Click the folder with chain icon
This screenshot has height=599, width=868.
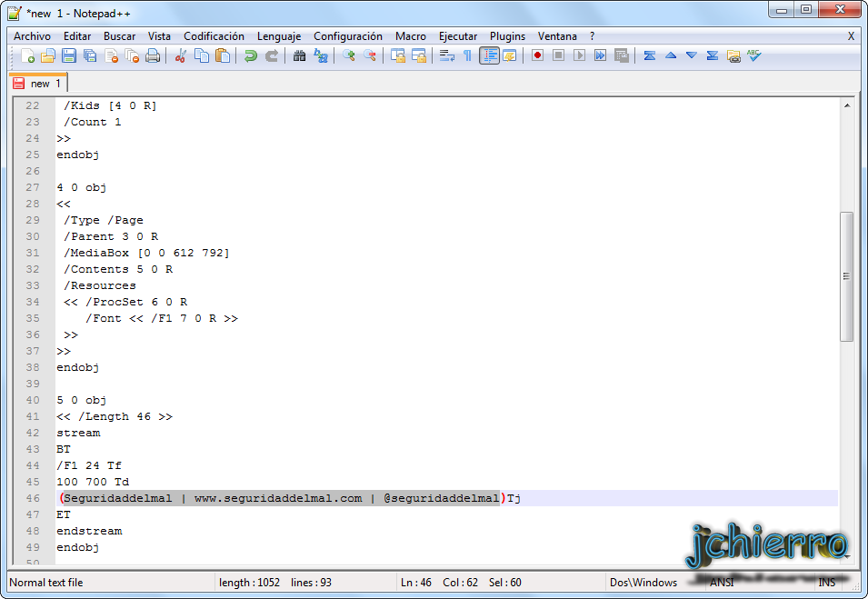(x=733, y=55)
